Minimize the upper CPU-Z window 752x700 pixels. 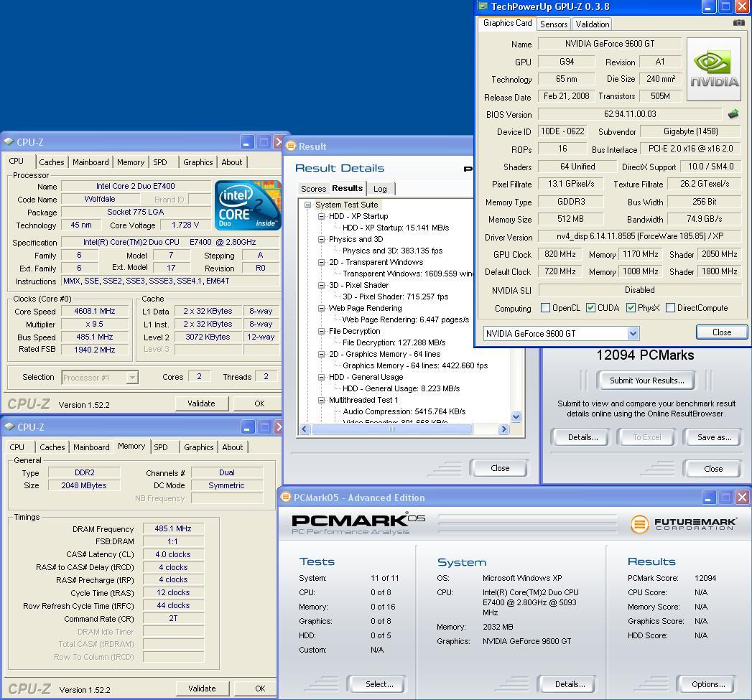(247, 142)
